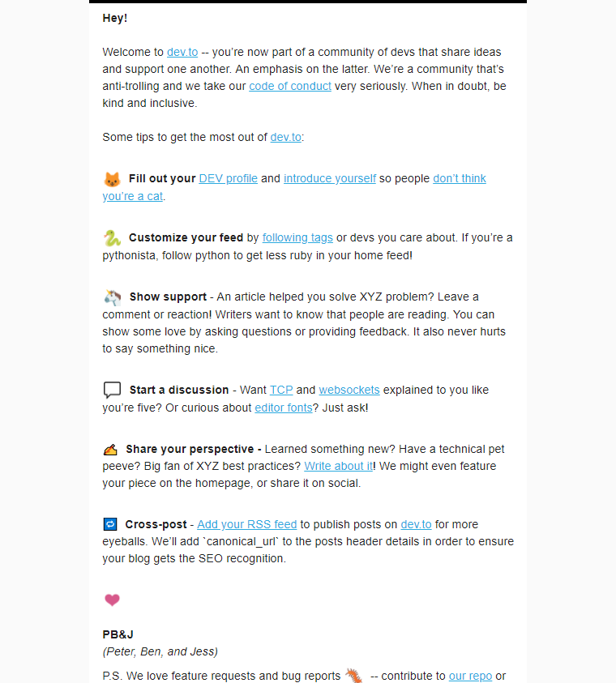Click the pink heart icon
Screen dimensions: 616x683
point(112,600)
